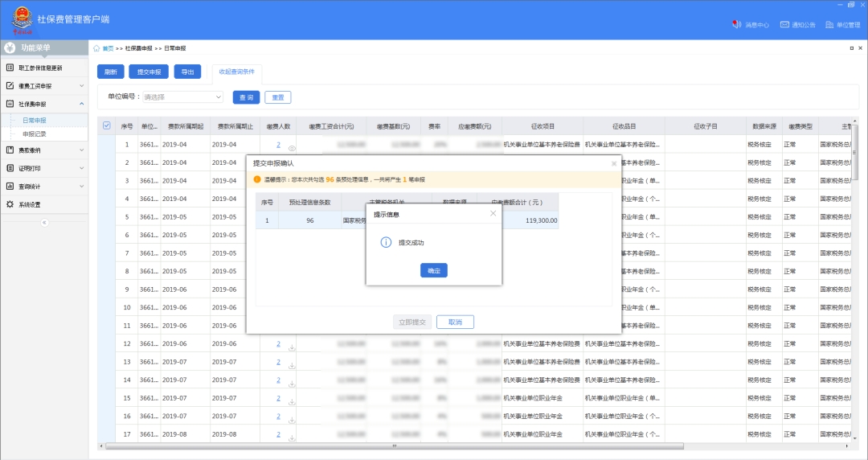The height and width of the screenshot is (460, 868).
Task: Click the 单位管理 building icon
Action: (829, 25)
